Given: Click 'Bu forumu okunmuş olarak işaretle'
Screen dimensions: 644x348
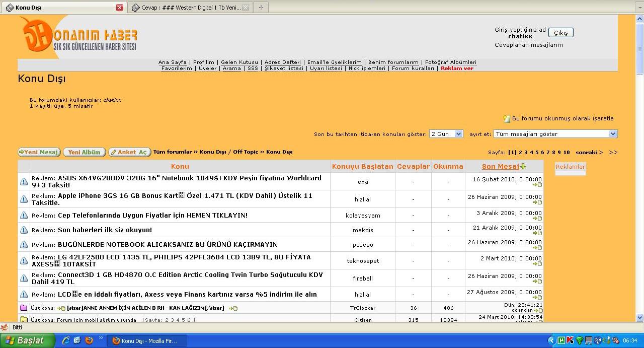Looking at the screenshot, I should pyautogui.click(x=562, y=119).
